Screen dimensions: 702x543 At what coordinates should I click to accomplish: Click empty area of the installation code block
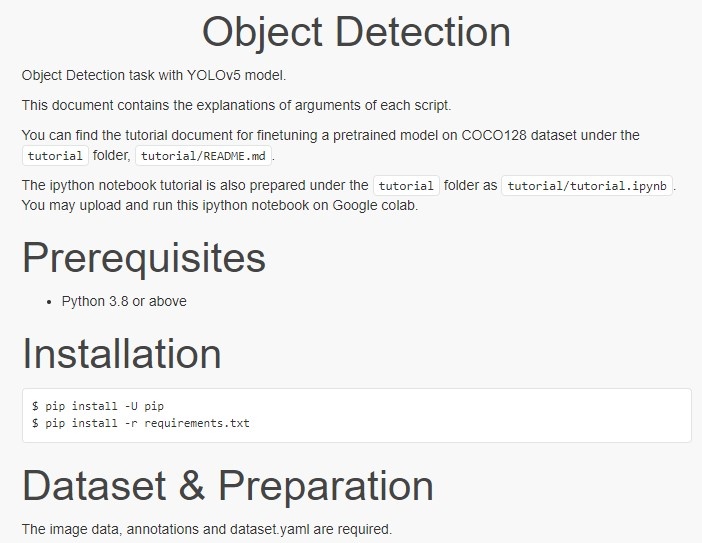pyautogui.click(x=500, y=415)
